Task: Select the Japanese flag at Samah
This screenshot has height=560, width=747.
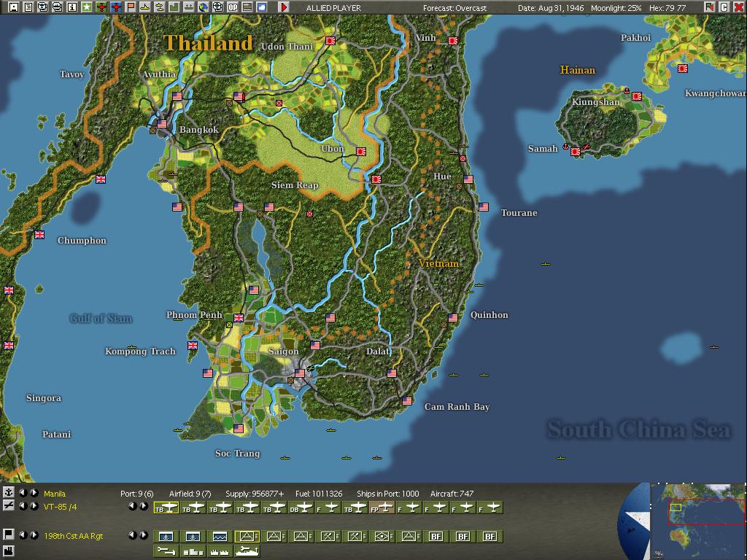Action: 576,152
